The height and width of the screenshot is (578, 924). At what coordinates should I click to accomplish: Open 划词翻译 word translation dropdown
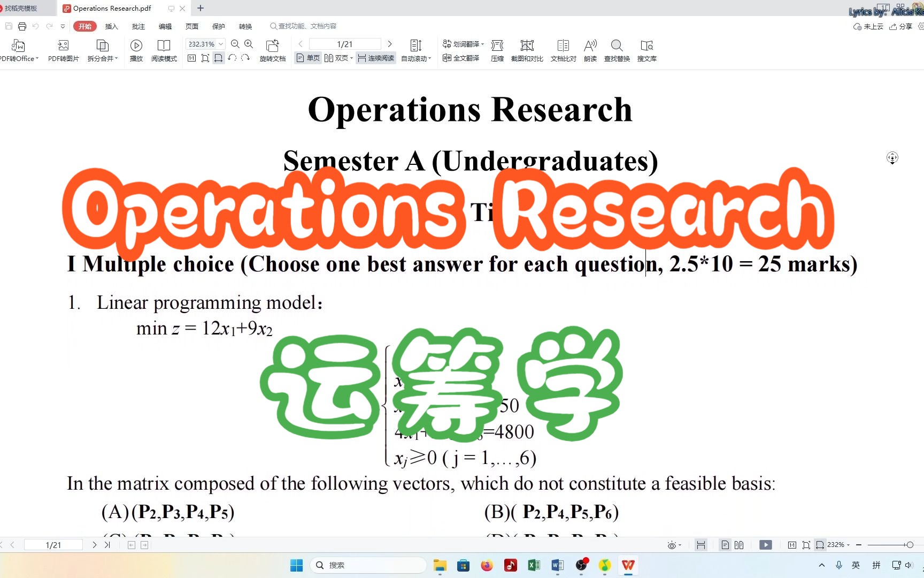tap(463, 44)
